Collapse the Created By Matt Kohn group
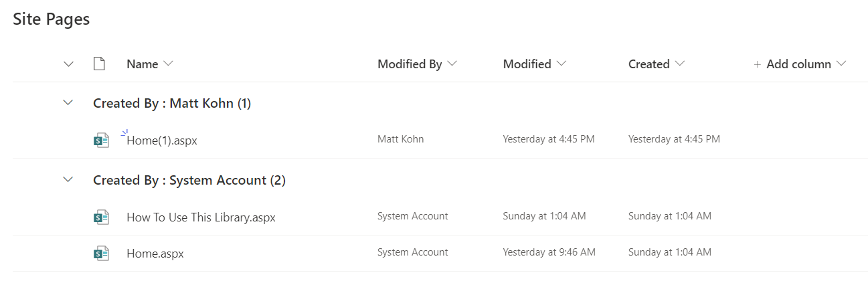Image resolution: width=868 pixels, height=285 pixels. click(68, 103)
